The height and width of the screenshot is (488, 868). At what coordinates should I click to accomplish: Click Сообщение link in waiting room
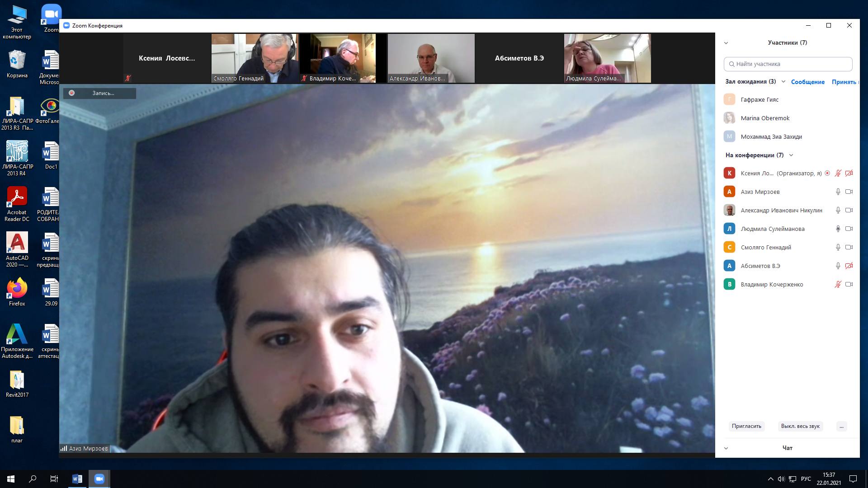point(808,82)
